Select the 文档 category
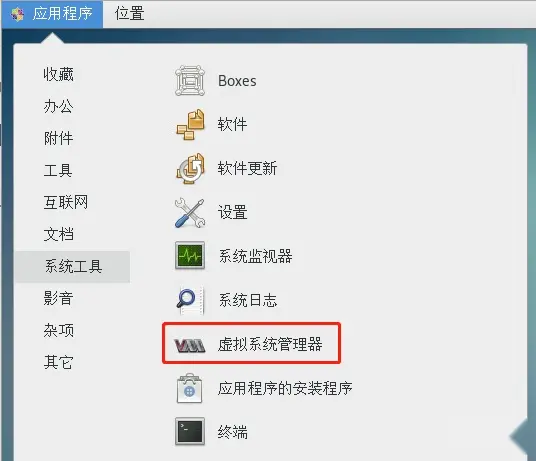The height and width of the screenshot is (461, 536). click(58, 234)
